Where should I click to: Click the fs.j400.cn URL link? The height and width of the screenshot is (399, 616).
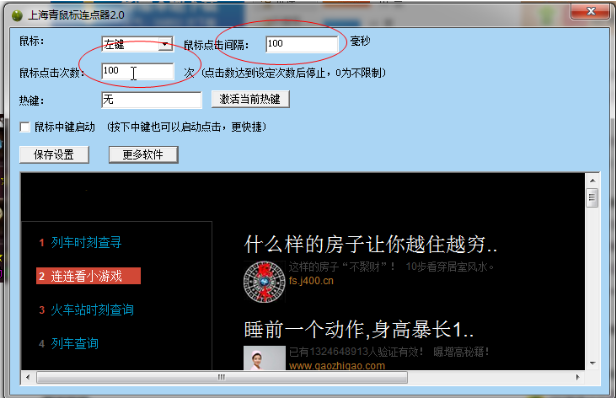tap(311, 281)
